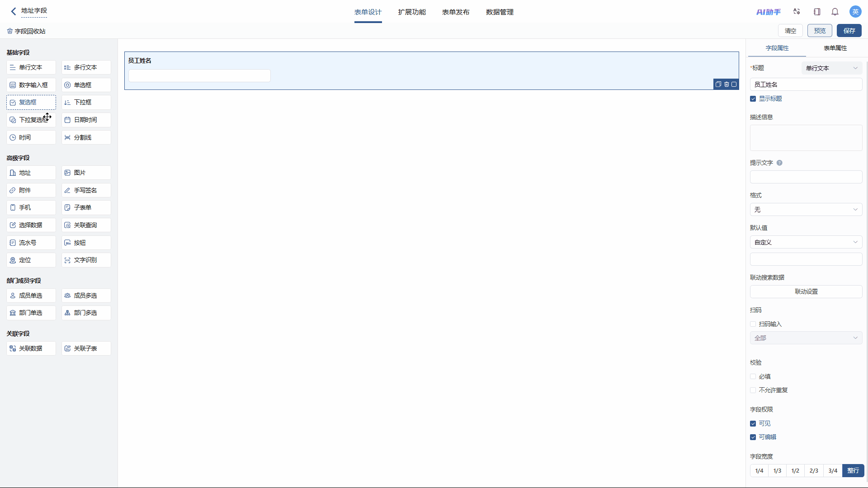Click the square icon on 员工姓名 field toolbar

click(x=734, y=84)
